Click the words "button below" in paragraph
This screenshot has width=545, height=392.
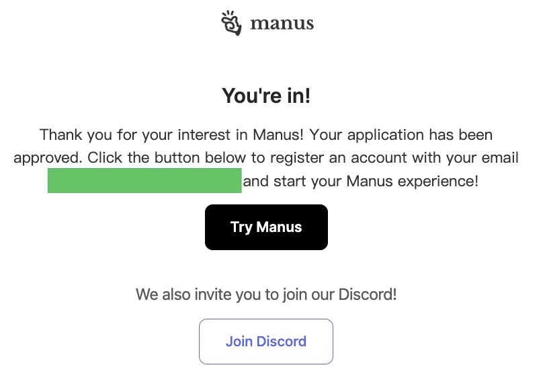click(200, 157)
